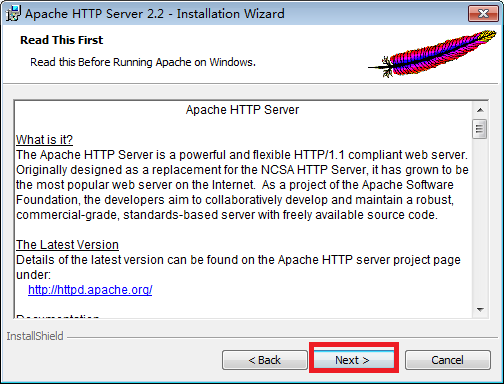Click the line starting 'Originally designed as a replacement'

242,170
